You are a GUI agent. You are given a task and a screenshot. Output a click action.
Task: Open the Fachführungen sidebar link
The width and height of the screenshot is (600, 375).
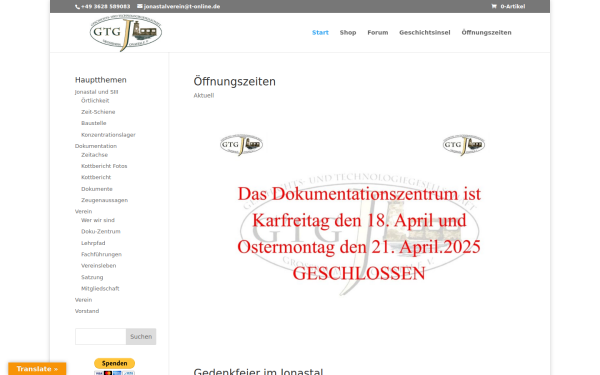pos(101,254)
